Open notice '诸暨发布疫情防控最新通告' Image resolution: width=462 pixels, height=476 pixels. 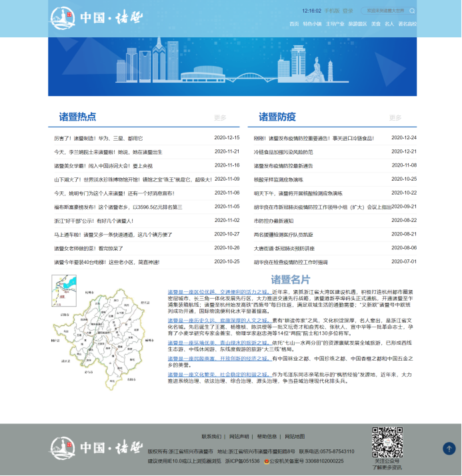click(x=283, y=166)
